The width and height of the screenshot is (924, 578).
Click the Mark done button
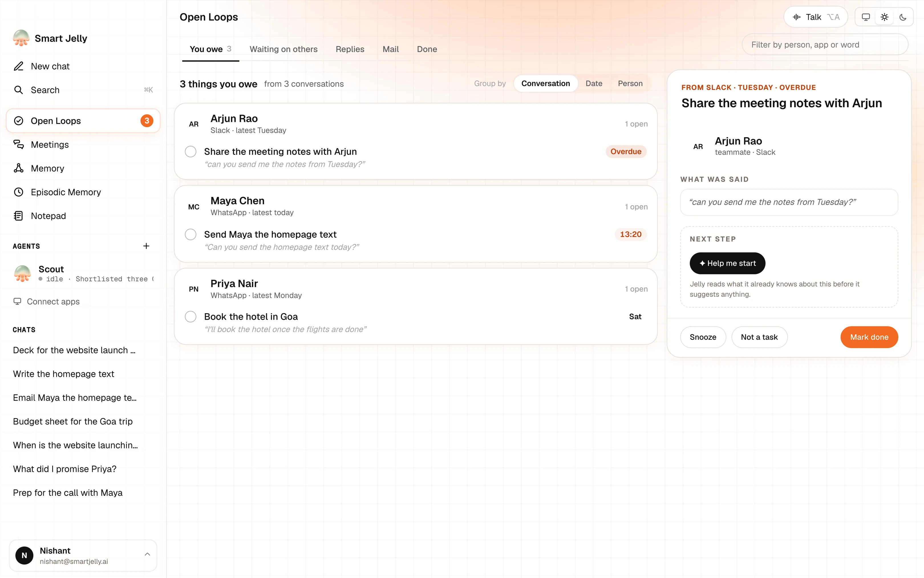pyautogui.click(x=869, y=337)
